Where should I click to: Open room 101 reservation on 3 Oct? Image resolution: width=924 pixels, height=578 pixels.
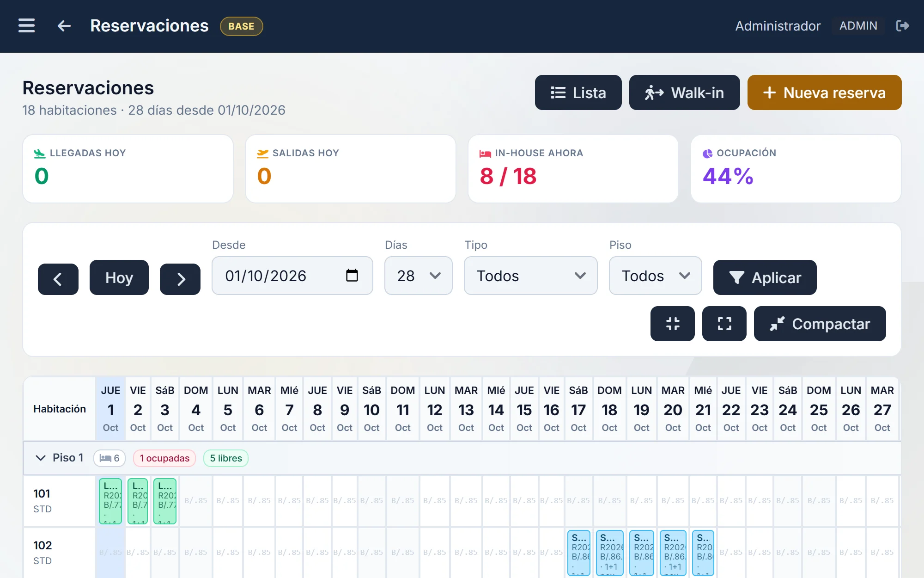tap(165, 501)
